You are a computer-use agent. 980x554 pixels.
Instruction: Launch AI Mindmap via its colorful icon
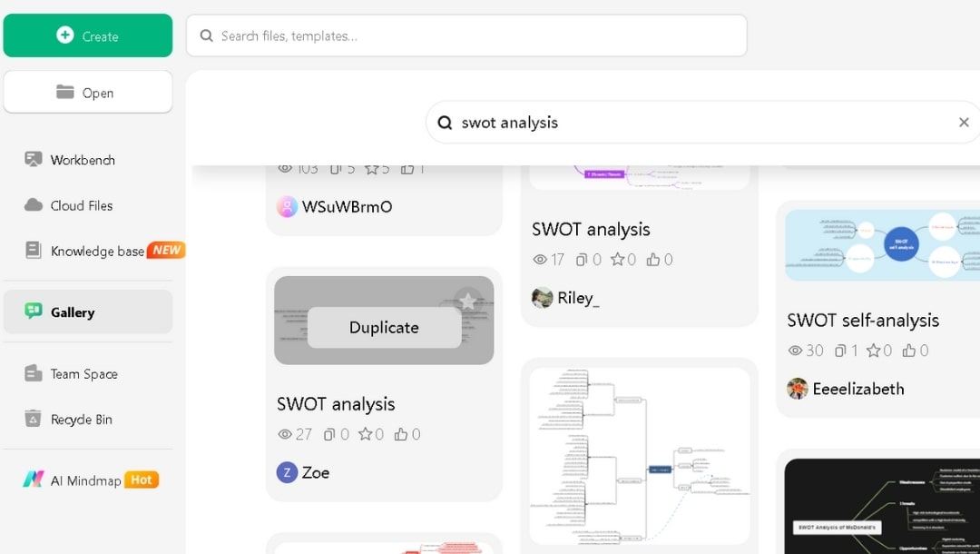point(32,480)
